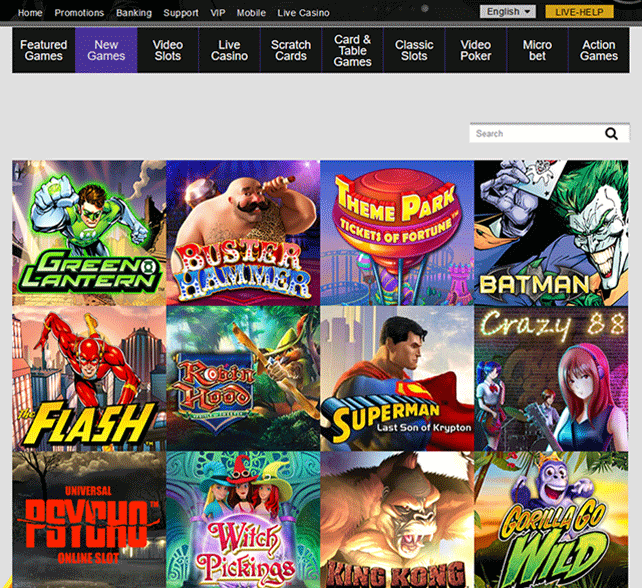Open the Mobile page
The width and height of the screenshot is (642, 588).
pyautogui.click(x=251, y=13)
